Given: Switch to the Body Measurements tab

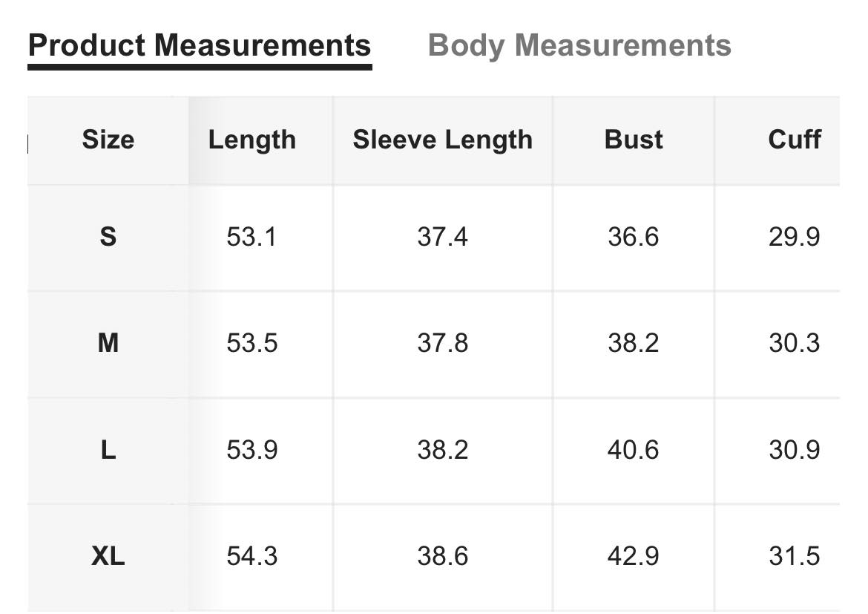Looking at the screenshot, I should click(579, 45).
